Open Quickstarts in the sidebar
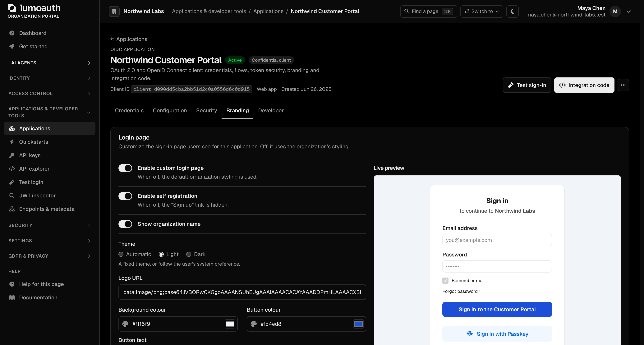This screenshot has height=345, width=644. click(x=49, y=142)
